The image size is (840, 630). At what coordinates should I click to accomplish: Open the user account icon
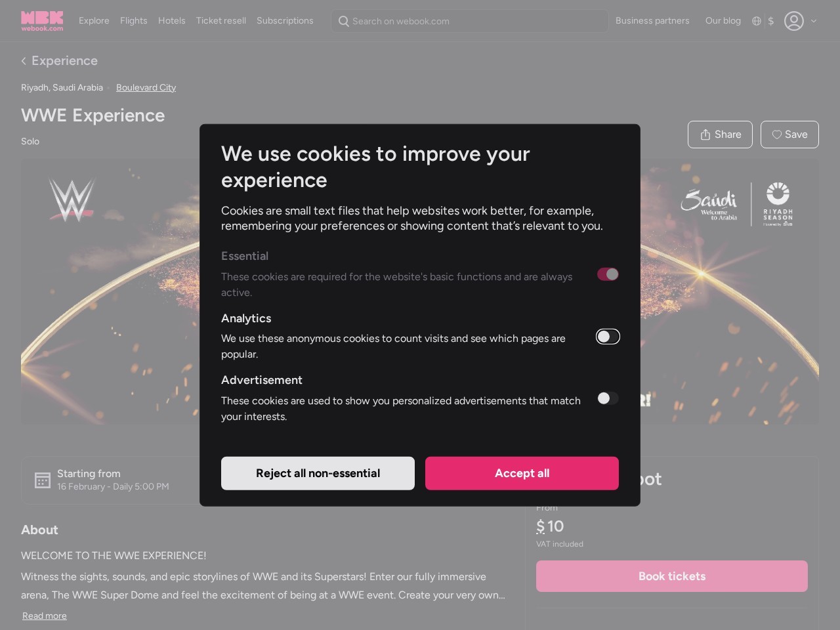coord(794,21)
